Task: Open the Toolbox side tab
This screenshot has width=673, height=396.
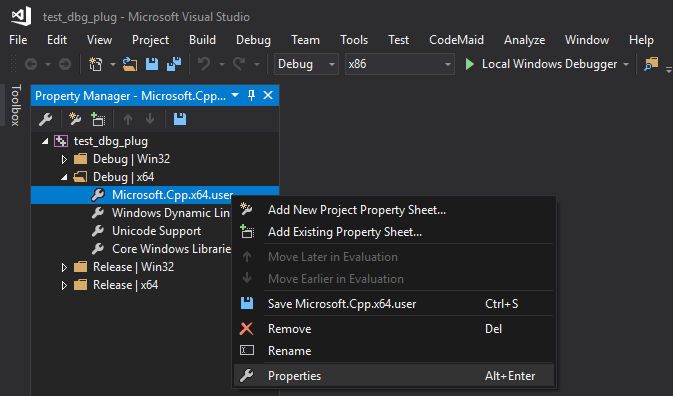Action: [x=15, y=105]
